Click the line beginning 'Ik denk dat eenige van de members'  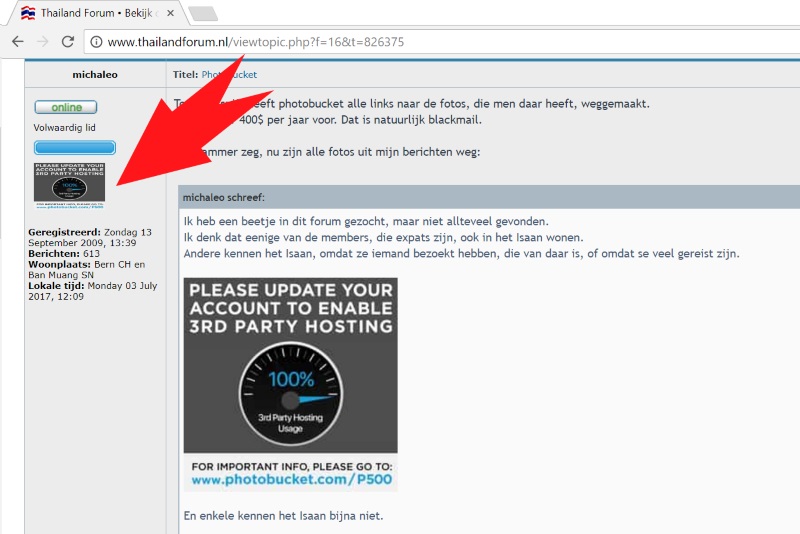383,238
